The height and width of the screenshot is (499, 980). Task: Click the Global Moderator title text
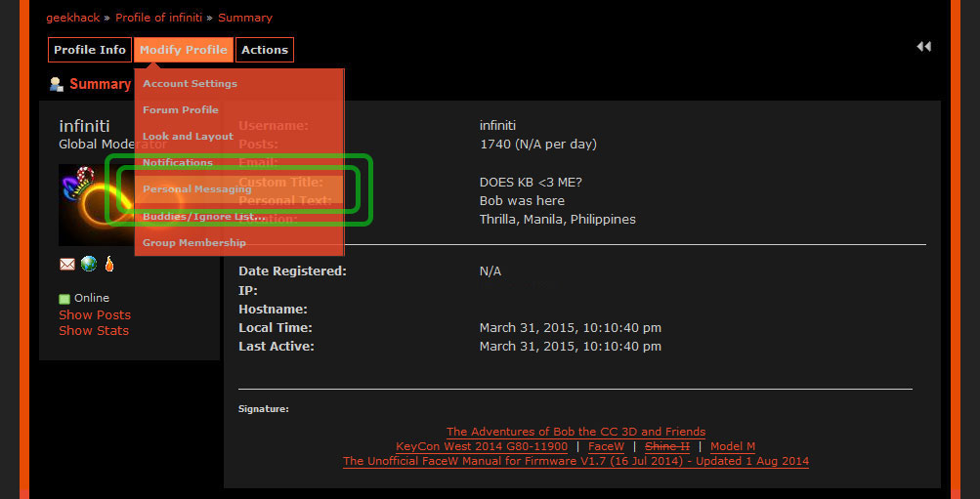pos(112,145)
